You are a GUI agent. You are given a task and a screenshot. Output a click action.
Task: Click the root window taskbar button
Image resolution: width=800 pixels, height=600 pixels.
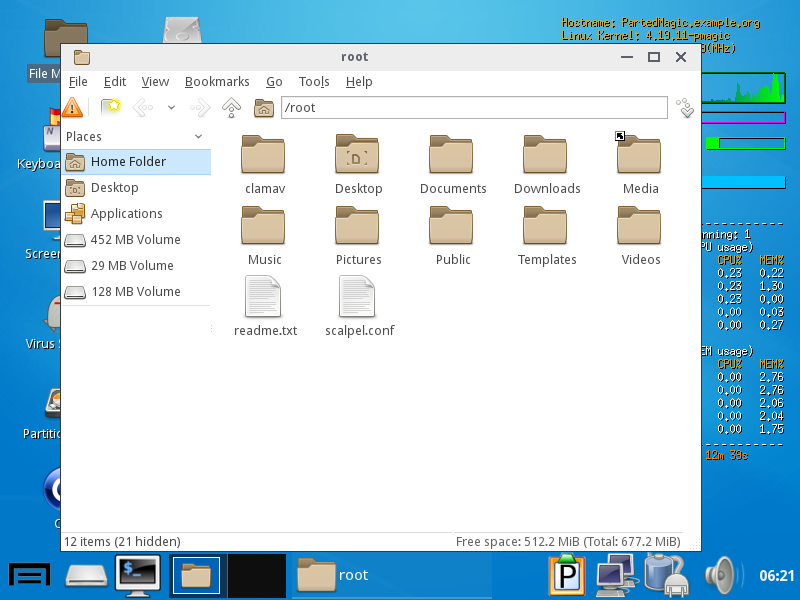336,575
